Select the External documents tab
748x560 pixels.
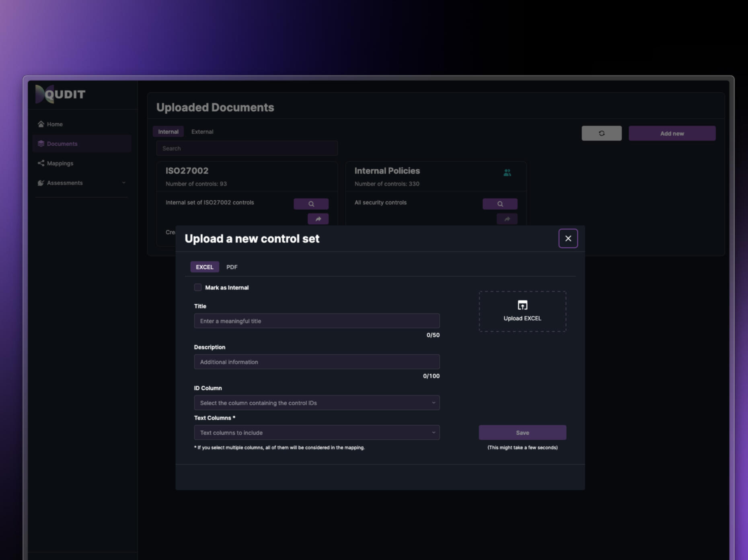(202, 132)
